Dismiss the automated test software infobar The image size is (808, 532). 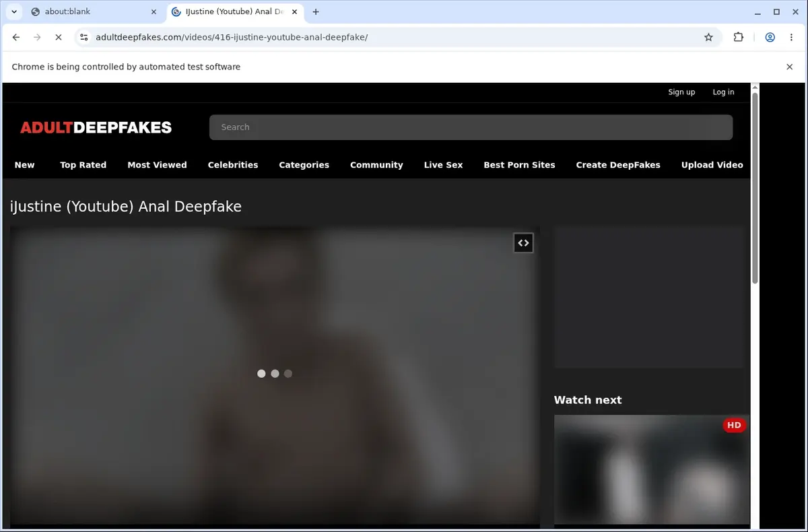pos(790,67)
